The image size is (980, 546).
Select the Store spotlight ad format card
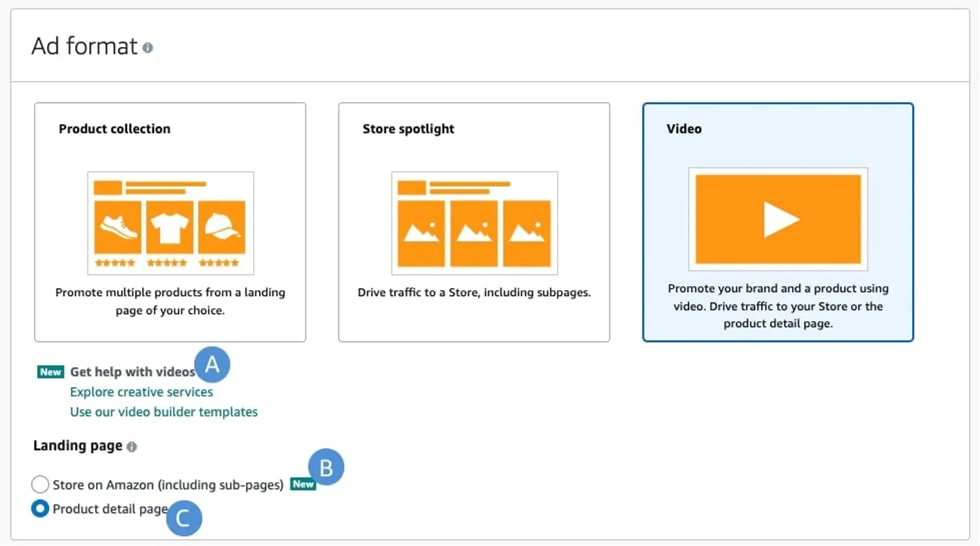click(473, 221)
